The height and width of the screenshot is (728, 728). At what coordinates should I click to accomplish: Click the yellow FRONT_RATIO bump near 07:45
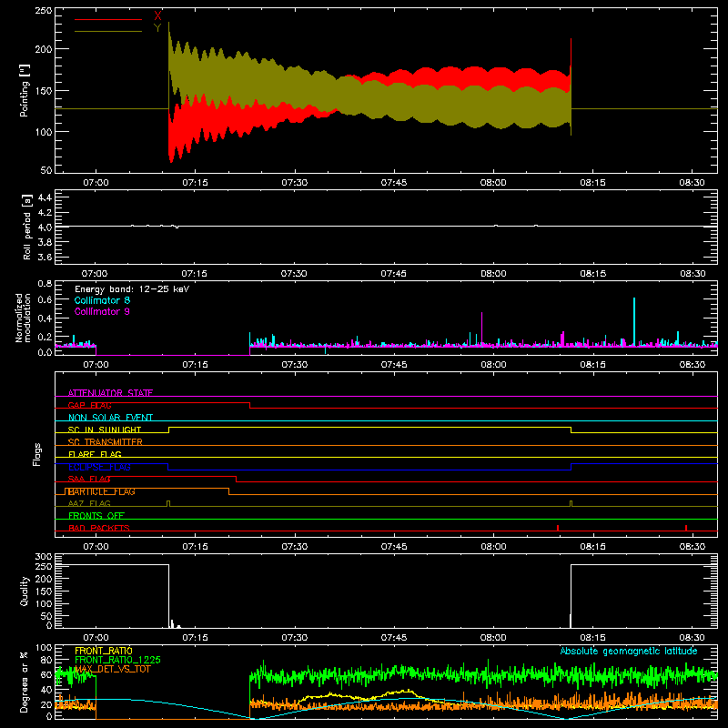pyautogui.click(x=405, y=693)
